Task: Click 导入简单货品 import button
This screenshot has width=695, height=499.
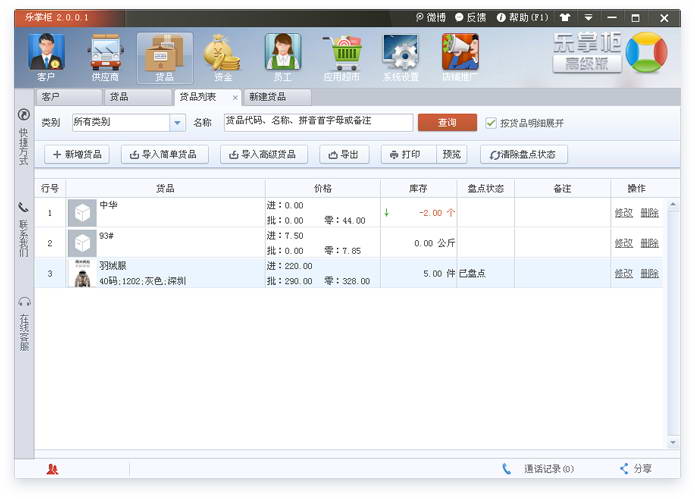Action: point(165,155)
